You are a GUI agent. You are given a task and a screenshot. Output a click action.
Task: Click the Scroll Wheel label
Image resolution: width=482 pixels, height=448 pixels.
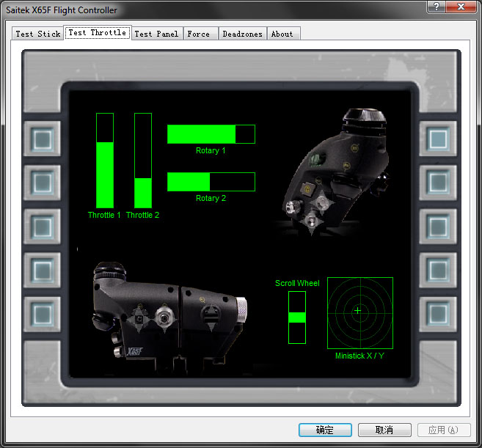297,283
